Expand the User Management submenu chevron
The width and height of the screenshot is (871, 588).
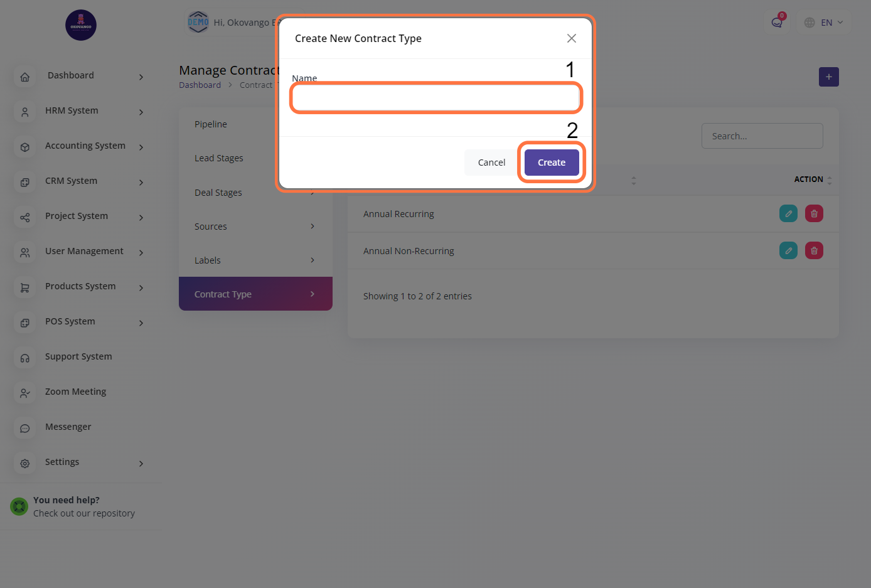[141, 253]
